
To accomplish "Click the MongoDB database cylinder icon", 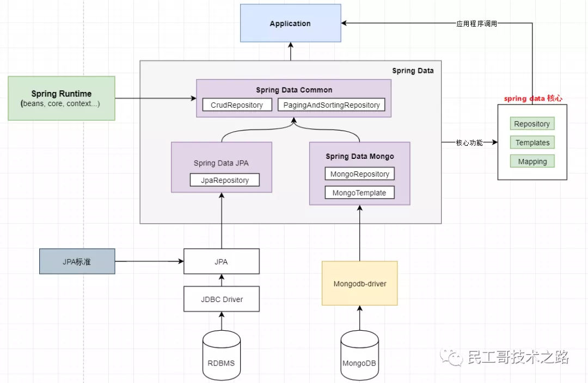I will [359, 355].
